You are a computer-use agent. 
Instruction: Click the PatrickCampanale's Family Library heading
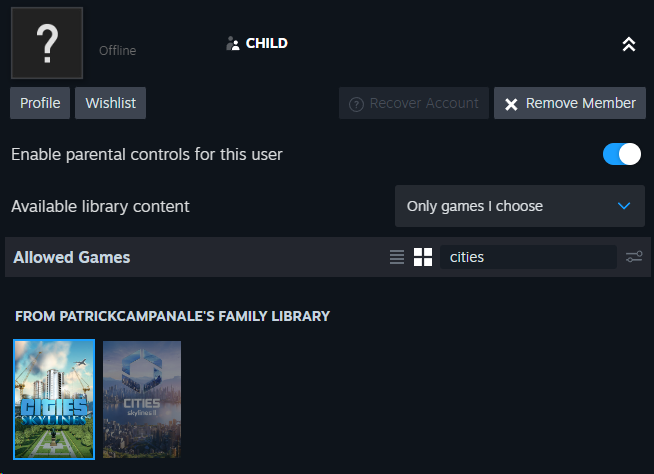click(172, 316)
